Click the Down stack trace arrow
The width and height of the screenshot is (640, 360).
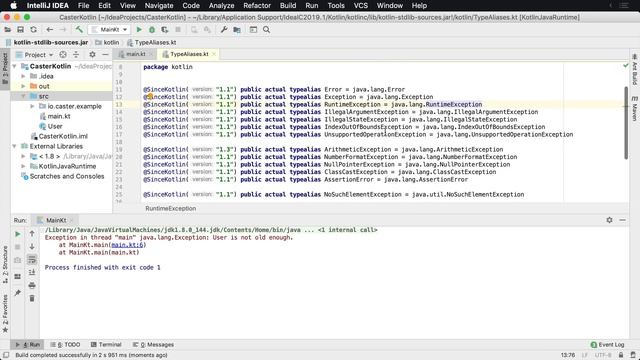[32, 247]
